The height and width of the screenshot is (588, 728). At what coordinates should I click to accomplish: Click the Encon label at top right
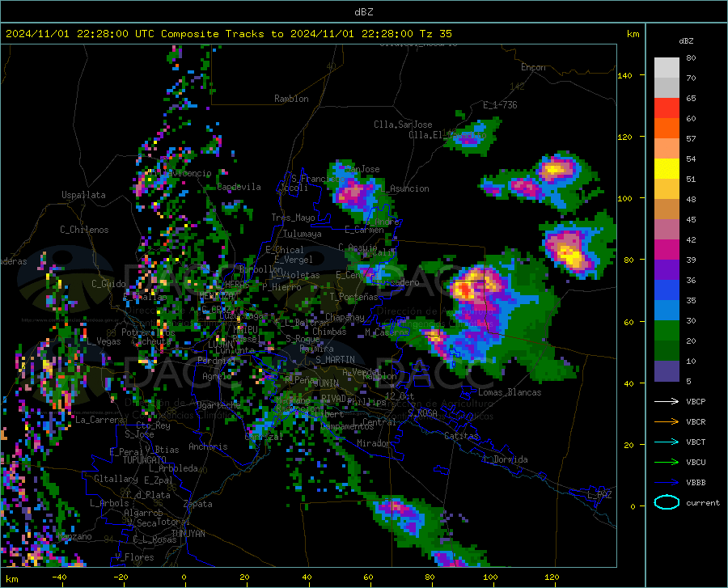(533, 67)
